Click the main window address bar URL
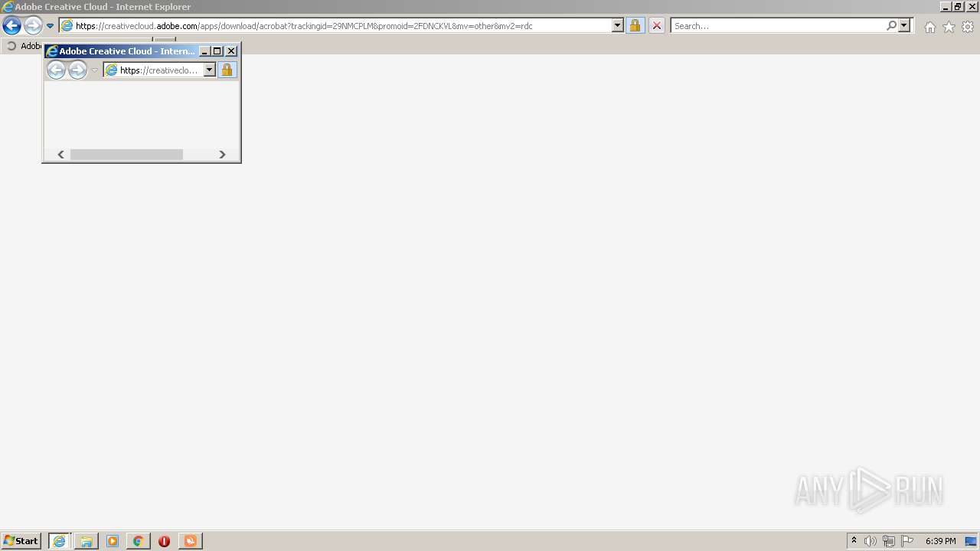The height and width of the screenshot is (551, 980). point(304,26)
